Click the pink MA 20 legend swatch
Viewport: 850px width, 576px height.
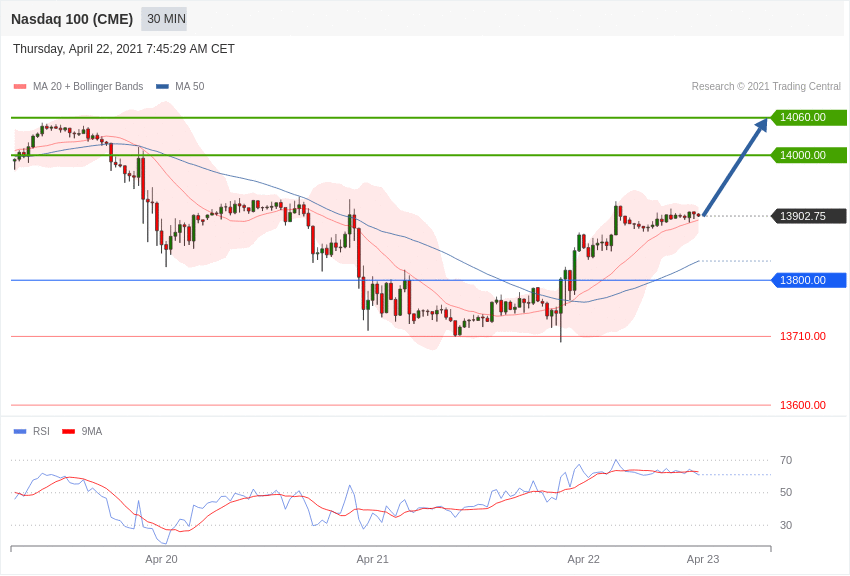coord(20,87)
